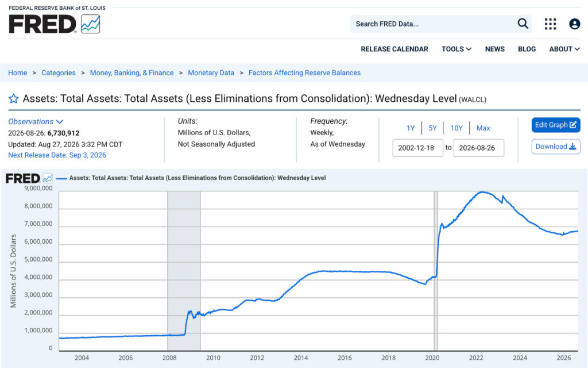Click the start date field 2002-12-18
Viewport: 588px width, 368px height.
[418, 148]
